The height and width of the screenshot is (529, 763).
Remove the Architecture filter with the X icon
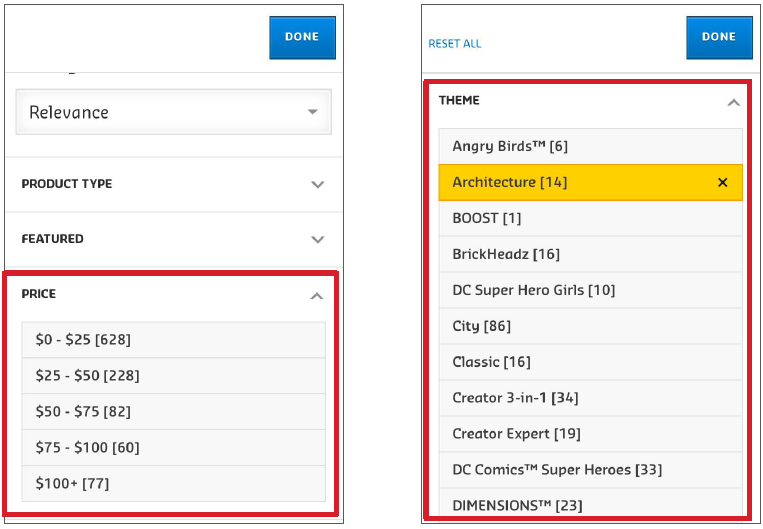pos(723,182)
